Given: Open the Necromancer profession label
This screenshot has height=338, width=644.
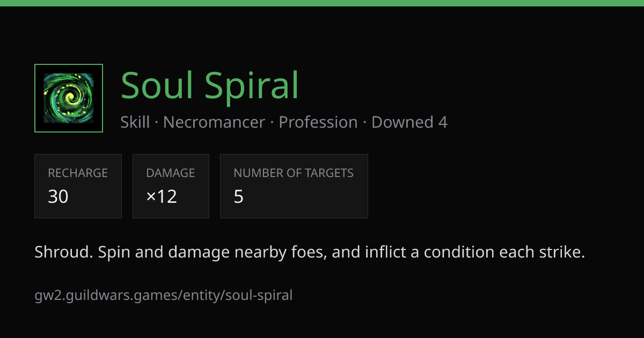Looking at the screenshot, I should coord(214,122).
